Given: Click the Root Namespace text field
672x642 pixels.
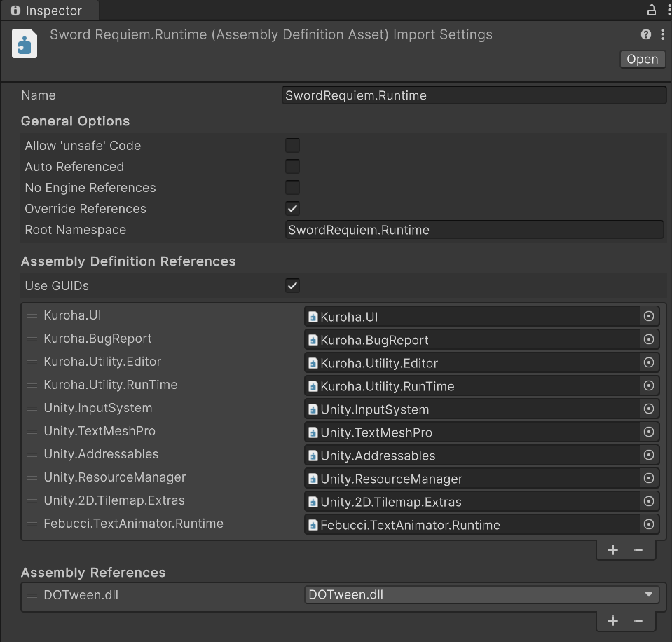Looking at the screenshot, I should (474, 230).
